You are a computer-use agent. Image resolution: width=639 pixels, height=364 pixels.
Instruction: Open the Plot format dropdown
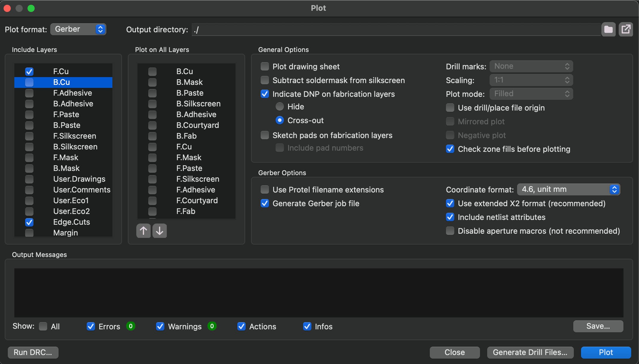click(78, 29)
